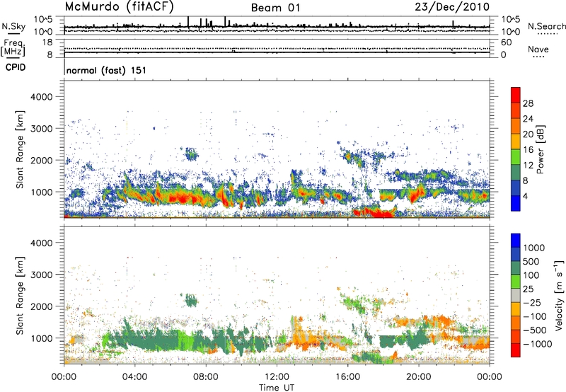Click the -1000 label on velocity colorbar
566x392 pixels.
click(537, 344)
